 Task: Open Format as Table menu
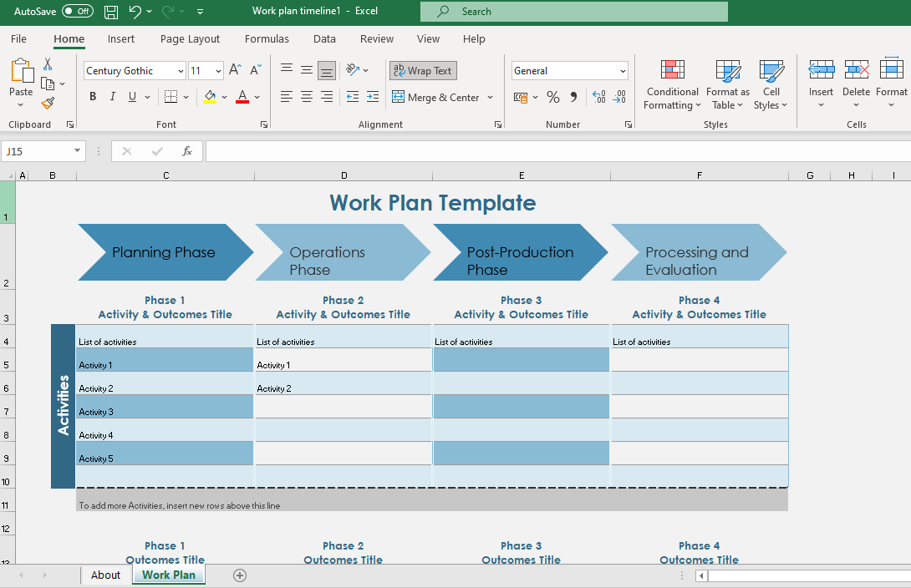tap(727, 84)
